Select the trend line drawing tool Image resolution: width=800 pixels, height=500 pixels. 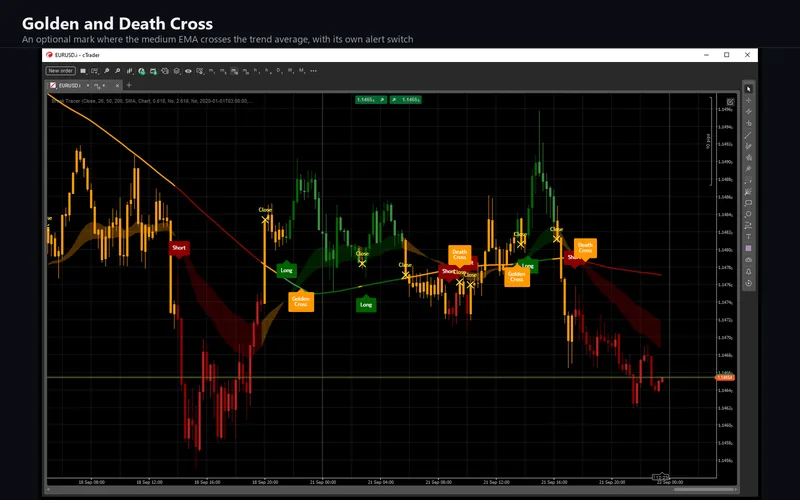tap(748, 135)
